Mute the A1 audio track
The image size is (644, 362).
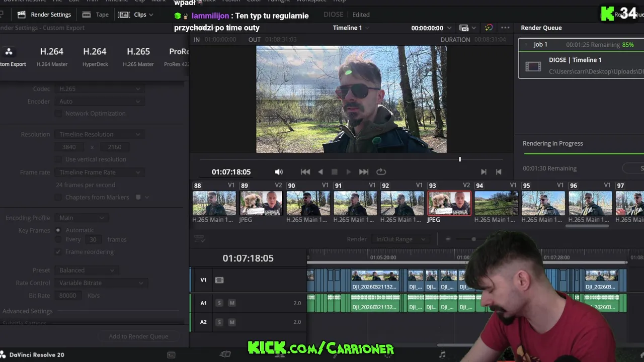pos(232,303)
